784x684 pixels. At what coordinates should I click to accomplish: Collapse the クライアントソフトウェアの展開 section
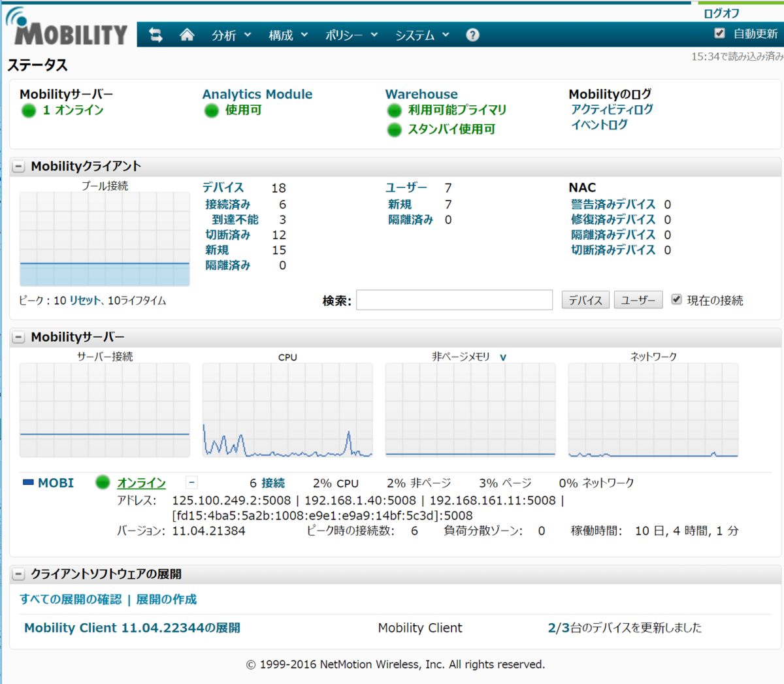[19, 574]
